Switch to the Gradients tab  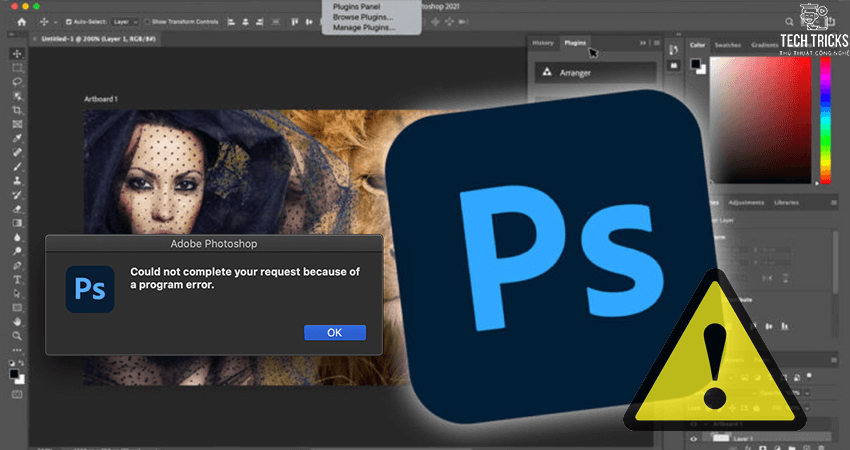tap(764, 45)
